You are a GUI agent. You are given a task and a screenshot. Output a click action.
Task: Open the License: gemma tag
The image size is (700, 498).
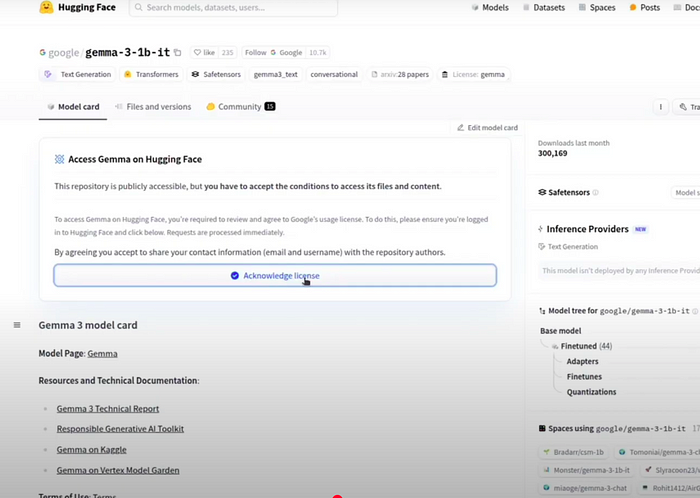tap(473, 75)
